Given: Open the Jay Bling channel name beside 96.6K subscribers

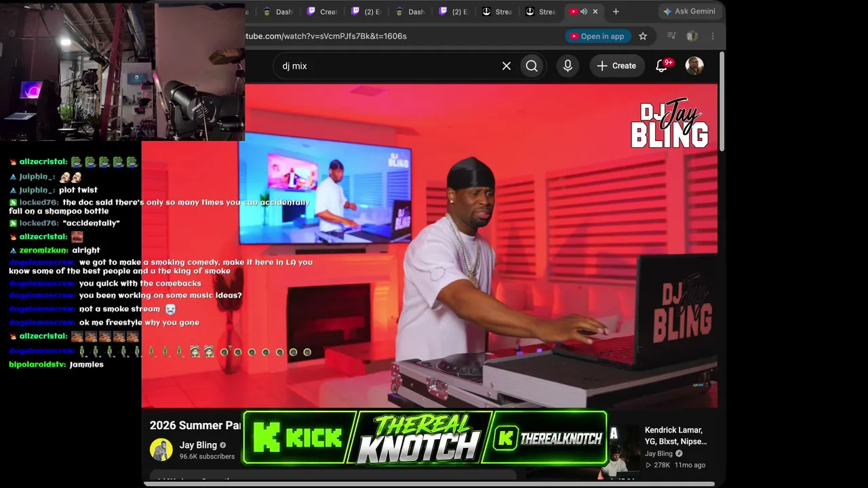Looking at the screenshot, I should pos(198,445).
